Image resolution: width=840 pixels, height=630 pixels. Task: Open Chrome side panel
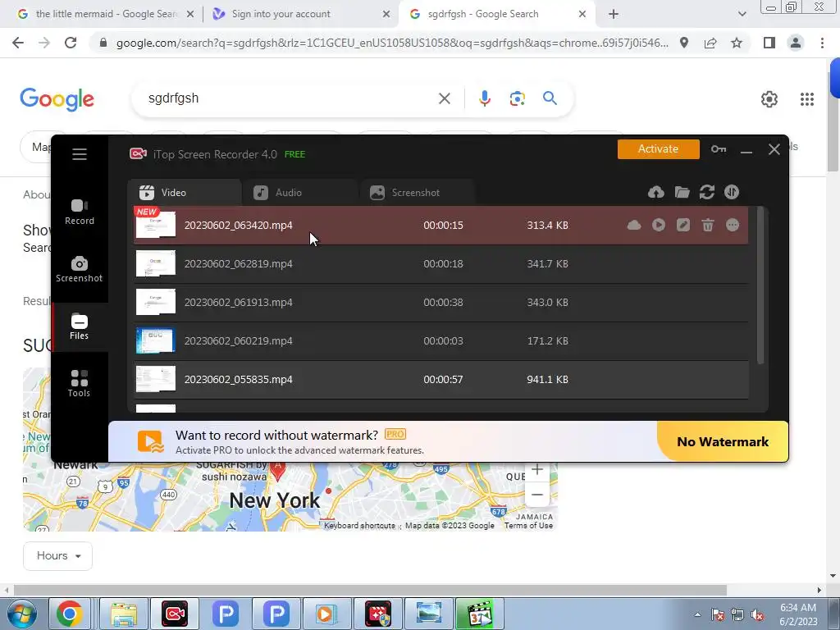769,43
